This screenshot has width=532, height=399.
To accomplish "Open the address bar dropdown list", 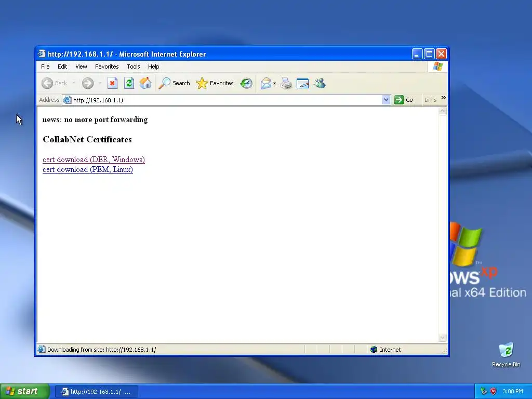I will coord(386,100).
